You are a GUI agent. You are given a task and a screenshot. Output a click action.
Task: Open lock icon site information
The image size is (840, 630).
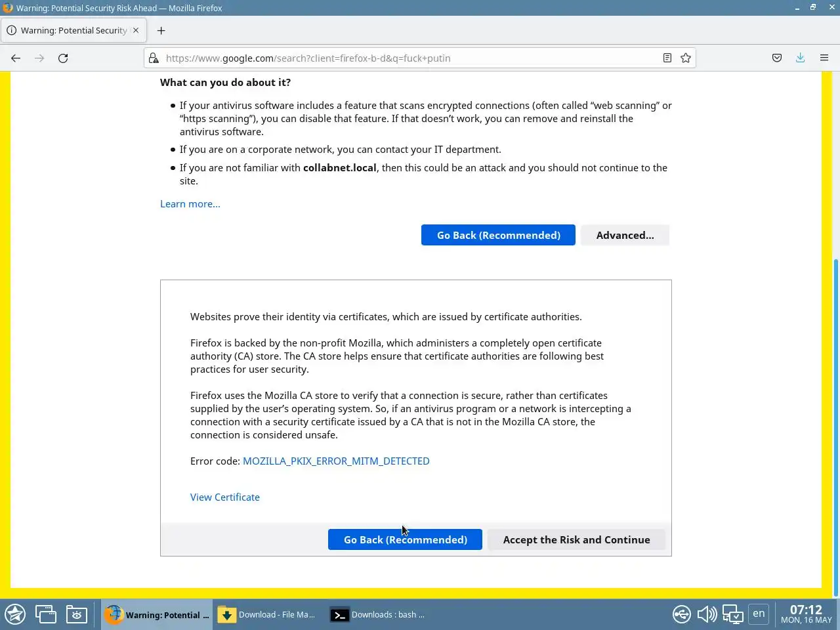pos(154,58)
